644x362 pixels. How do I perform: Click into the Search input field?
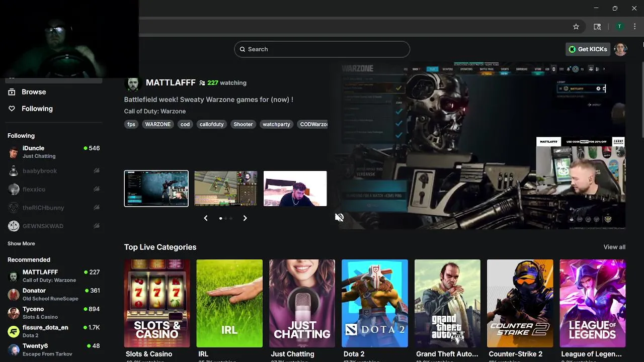point(322,49)
